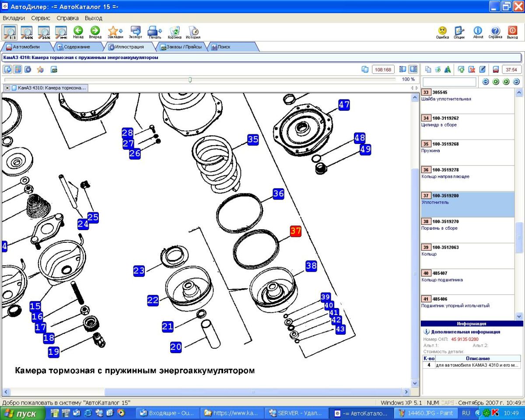Open the Опции settings
The image size is (525, 420).
pyautogui.click(x=459, y=32)
